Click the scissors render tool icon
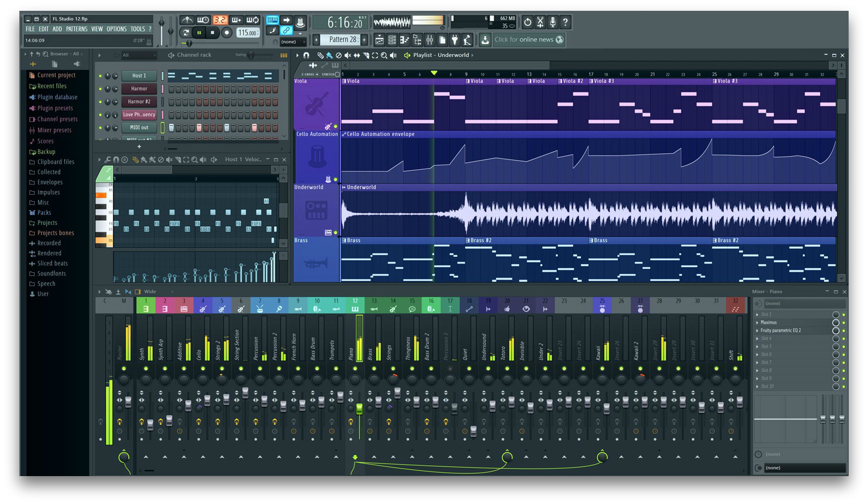The height and width of the screenshot is (504, 868). click(540, 22)
